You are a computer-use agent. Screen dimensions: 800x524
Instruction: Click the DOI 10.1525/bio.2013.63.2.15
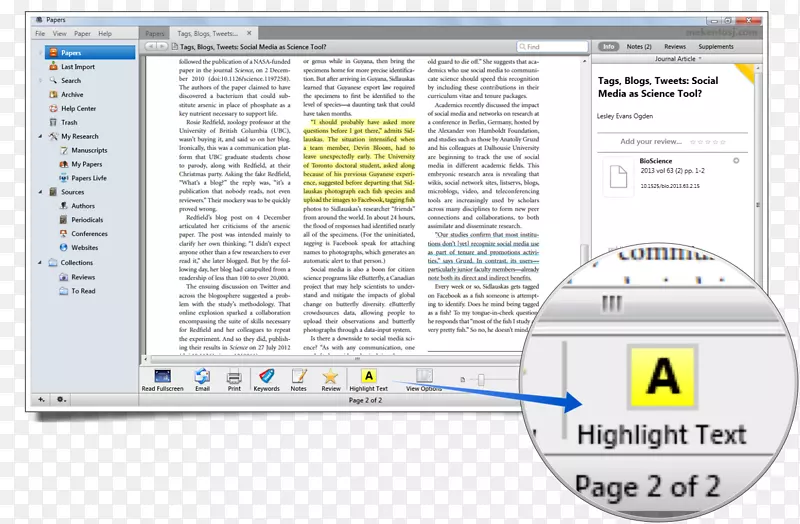pyautogui.click(x=670, y=186)
